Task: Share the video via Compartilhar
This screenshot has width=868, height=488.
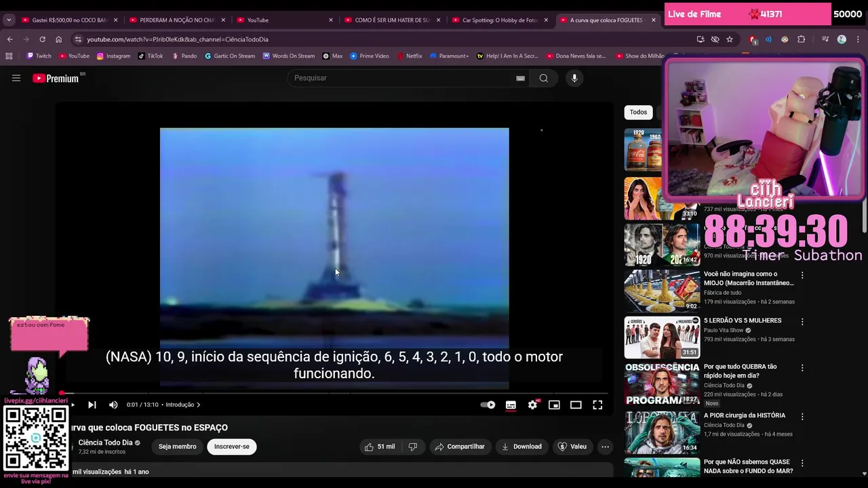Action: pyautogui.click(x=460, y=447)
